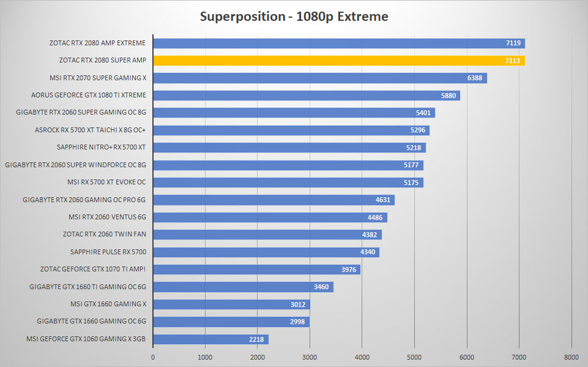Select the ZOTAC RTX 2080 SUPER AMP label
The width and height of the screenshot is (588, 367).
[103, 60]
